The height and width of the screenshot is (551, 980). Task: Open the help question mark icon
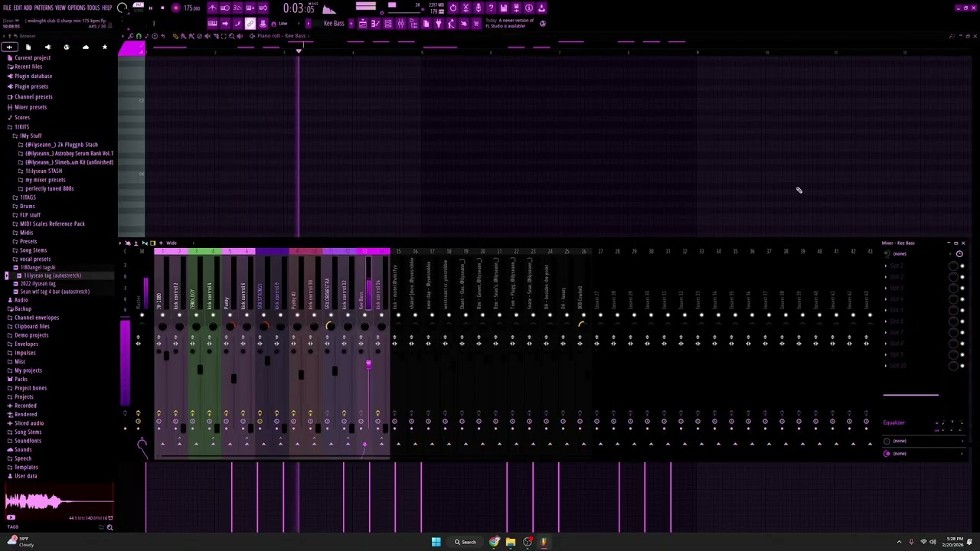coord(491,8)
